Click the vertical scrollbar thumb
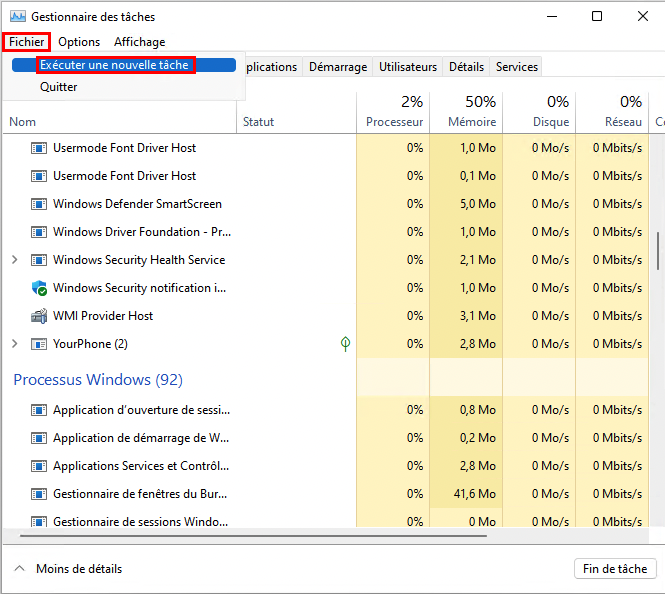Image resolution: width=665 pixels, height=594 pixels. [658, 251]
